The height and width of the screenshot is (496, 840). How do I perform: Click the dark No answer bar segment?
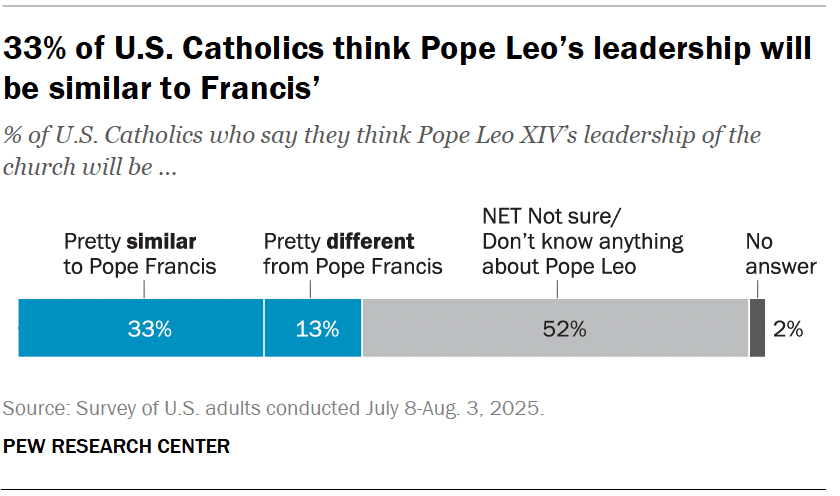[x=757, y=328]
